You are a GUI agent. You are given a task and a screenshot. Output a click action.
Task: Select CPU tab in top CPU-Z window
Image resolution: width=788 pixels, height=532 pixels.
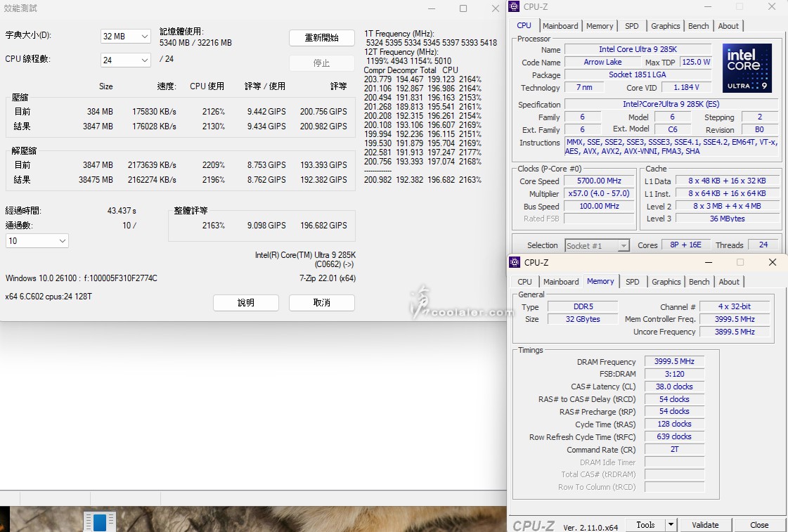click(x=524, y=25)
